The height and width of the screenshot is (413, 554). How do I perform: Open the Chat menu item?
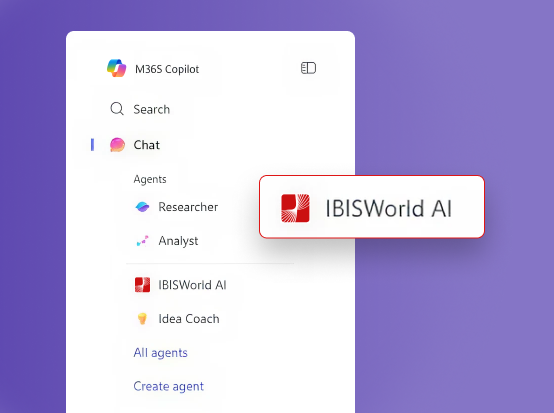[x=147, y=145]
